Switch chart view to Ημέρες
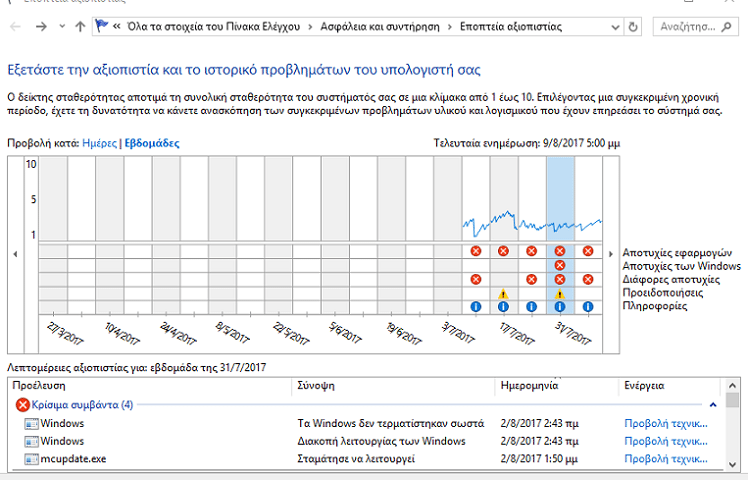Viewport: 748px width, 480px height. (98, 144)
